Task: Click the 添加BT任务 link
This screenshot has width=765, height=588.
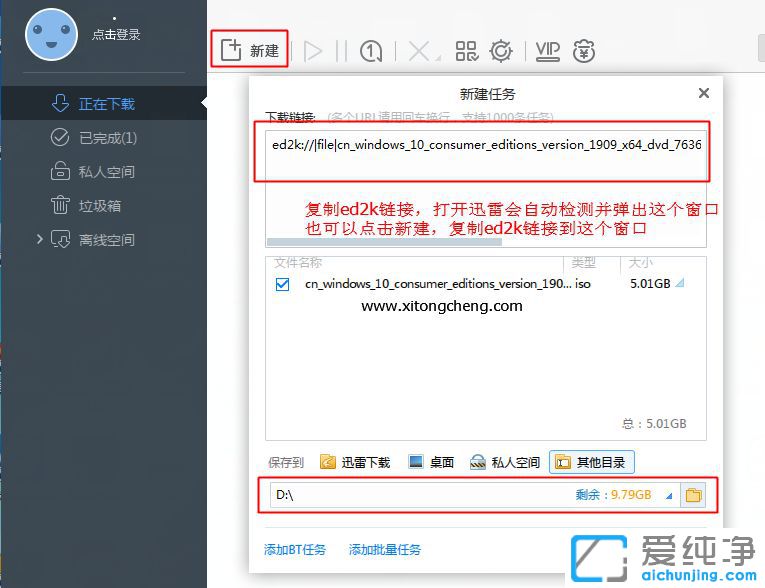Action: [x=295, y=549]
